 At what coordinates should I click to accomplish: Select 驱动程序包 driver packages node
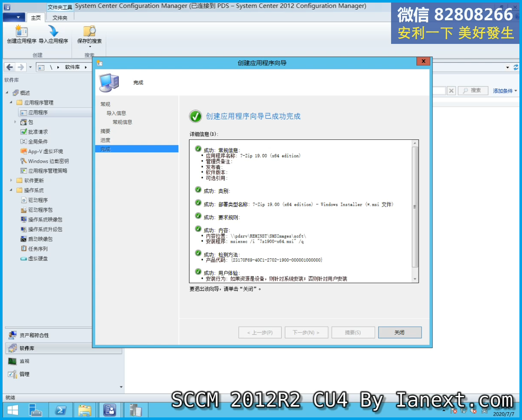click(x=40, y=210)
